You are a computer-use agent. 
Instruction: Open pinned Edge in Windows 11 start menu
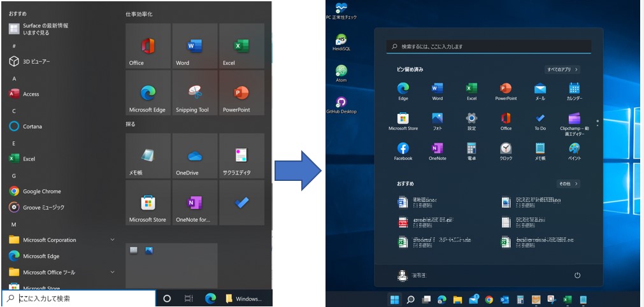[x=403, y=92]
